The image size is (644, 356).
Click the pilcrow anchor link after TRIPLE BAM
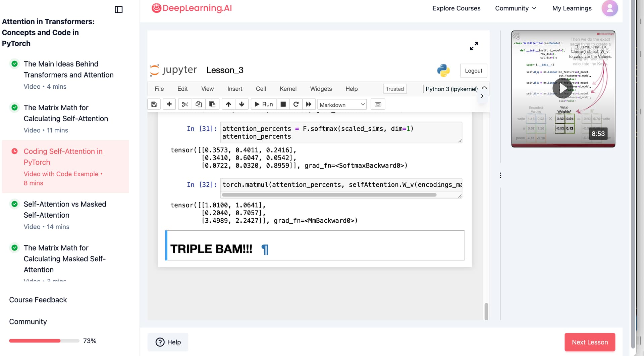click(x=265, y=249)
